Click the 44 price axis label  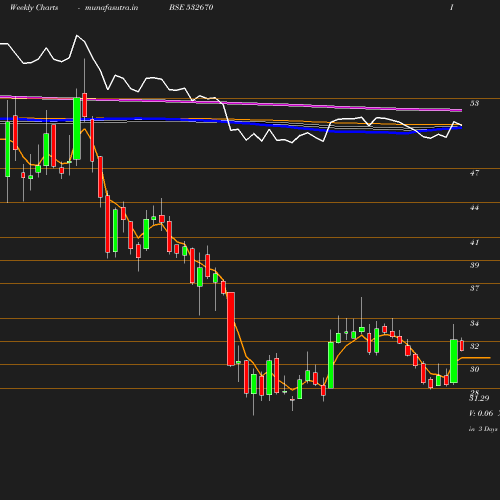click(x=474, y=208)
